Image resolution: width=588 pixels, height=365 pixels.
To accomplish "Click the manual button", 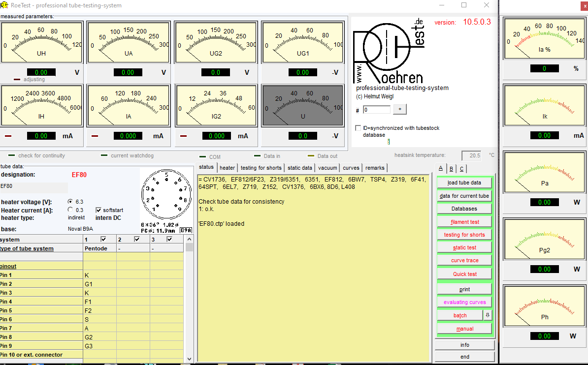I will (x=464, y=329).
